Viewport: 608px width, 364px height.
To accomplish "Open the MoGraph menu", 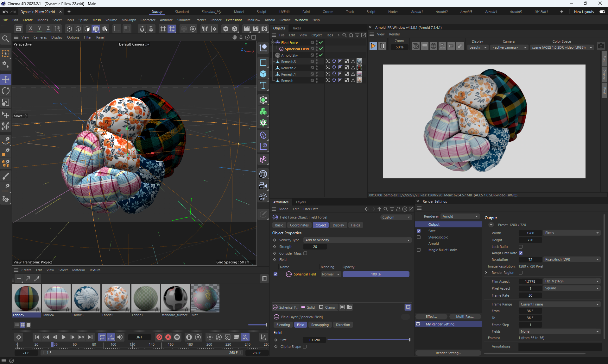I will tap(129, 20).
